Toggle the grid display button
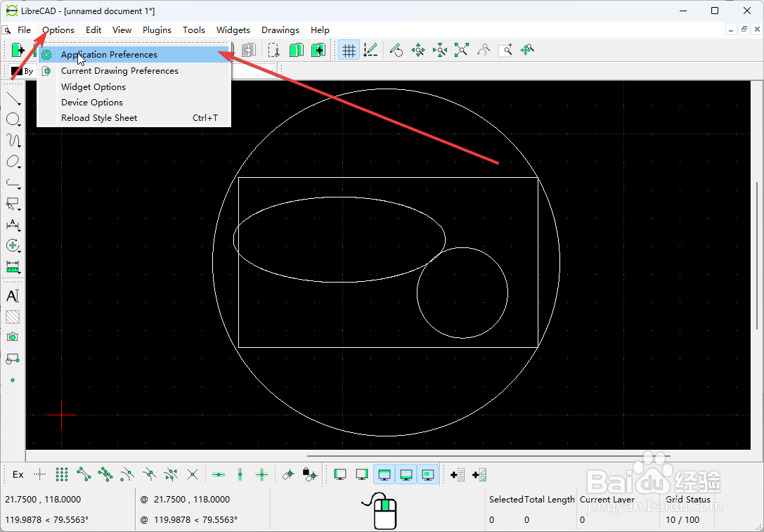This screenshot has width=764, height=532. click(349, 50)
